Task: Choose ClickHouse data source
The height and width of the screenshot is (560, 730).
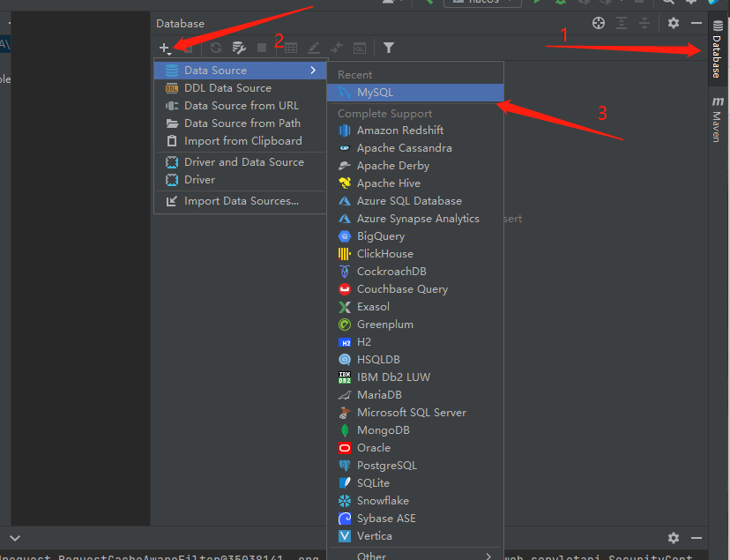Action: (415, 254)
